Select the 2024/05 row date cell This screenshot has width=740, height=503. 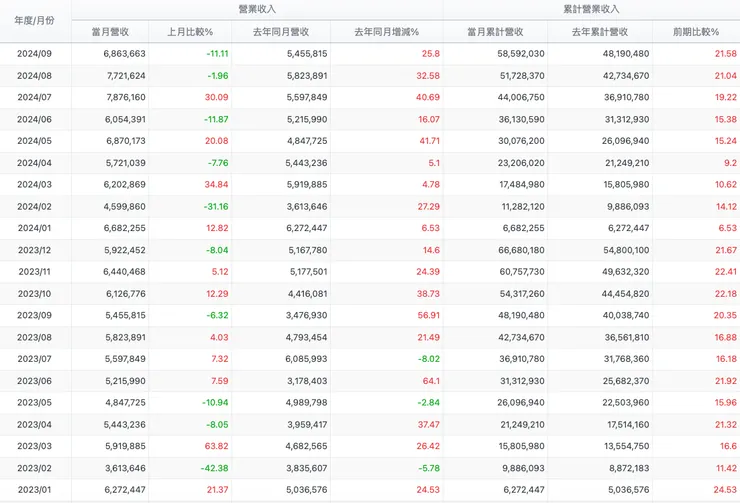[34, 141]
